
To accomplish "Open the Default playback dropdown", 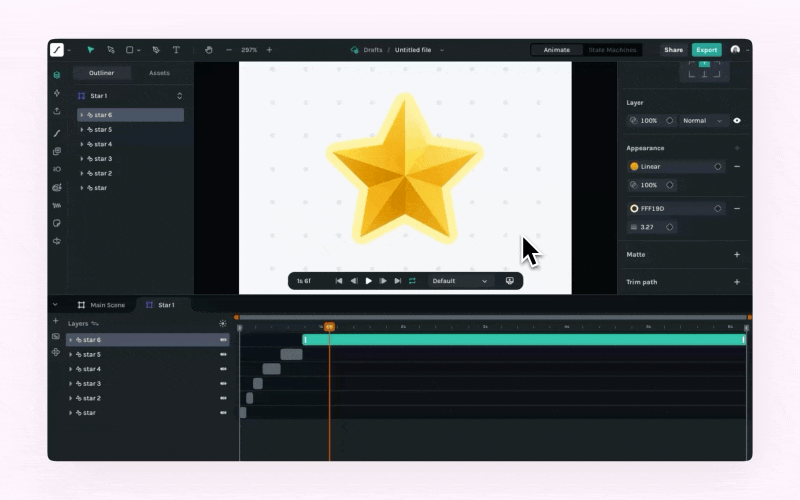I will [x=460, y=281].
